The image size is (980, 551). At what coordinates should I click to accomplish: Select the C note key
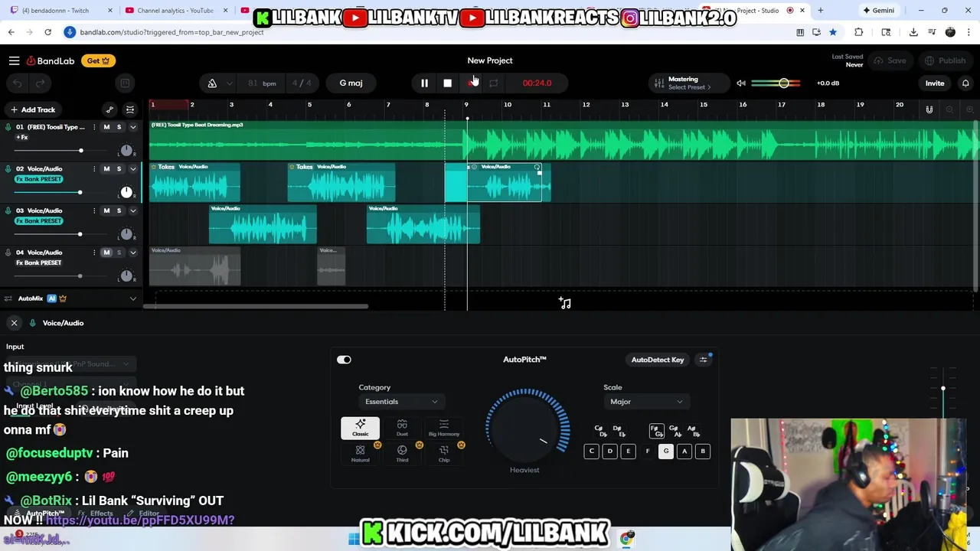591,452
